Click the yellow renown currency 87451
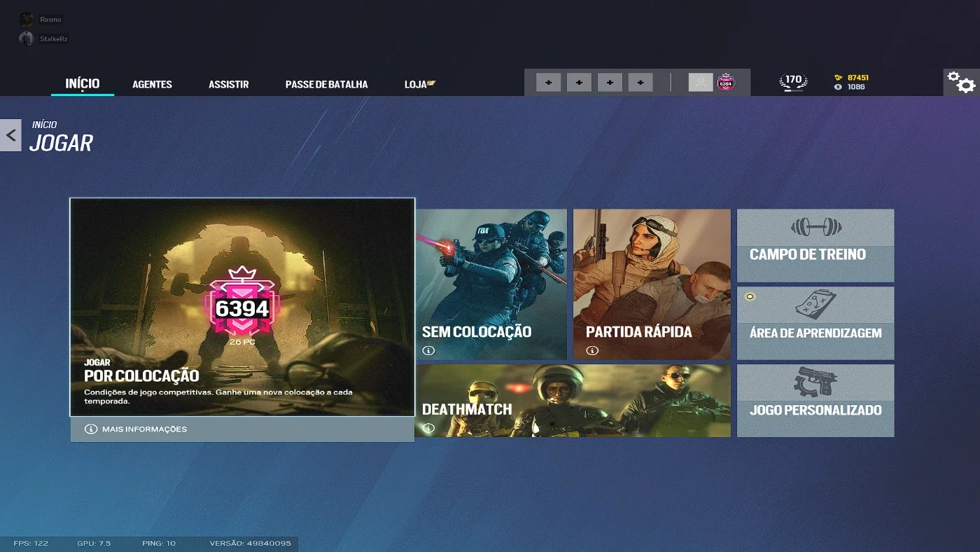Screen dimensions: 980x552 click(851, 78)
